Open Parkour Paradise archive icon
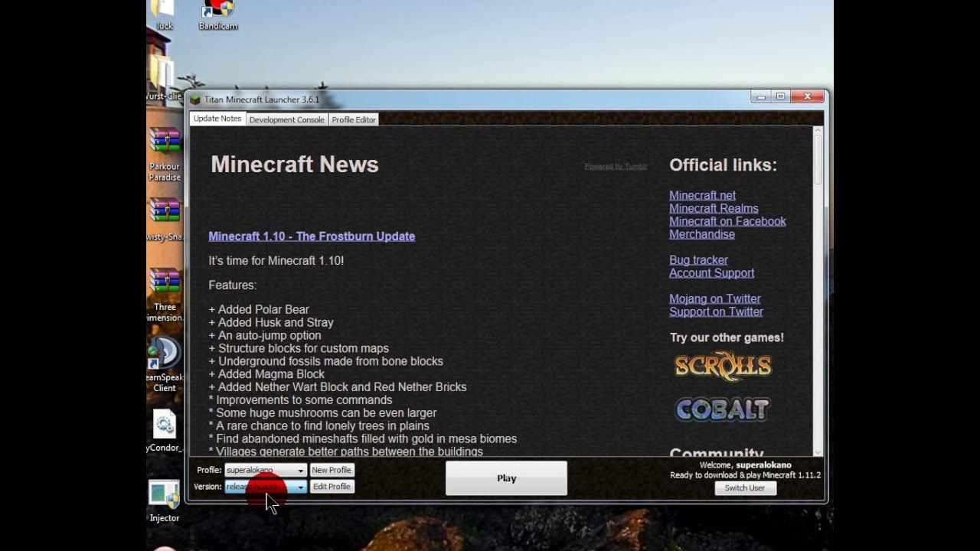Screen dimensions: 980x551 tap(165, 154)
